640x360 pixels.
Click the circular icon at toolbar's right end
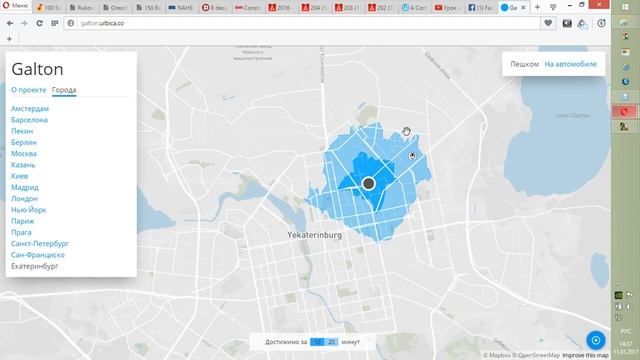pos(601,23)
